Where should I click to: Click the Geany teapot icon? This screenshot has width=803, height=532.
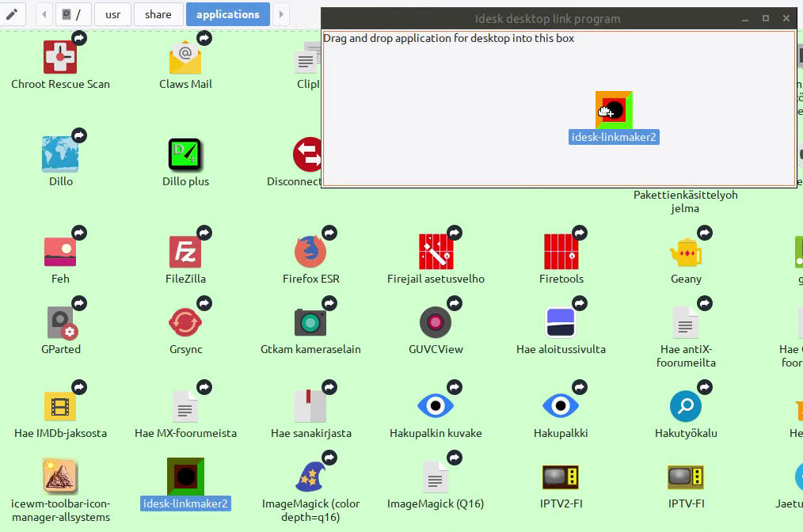click(x=686, y=253)
